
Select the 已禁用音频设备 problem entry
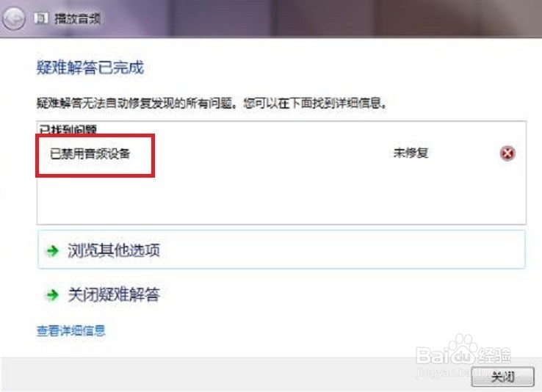click(x=90, y=153)
